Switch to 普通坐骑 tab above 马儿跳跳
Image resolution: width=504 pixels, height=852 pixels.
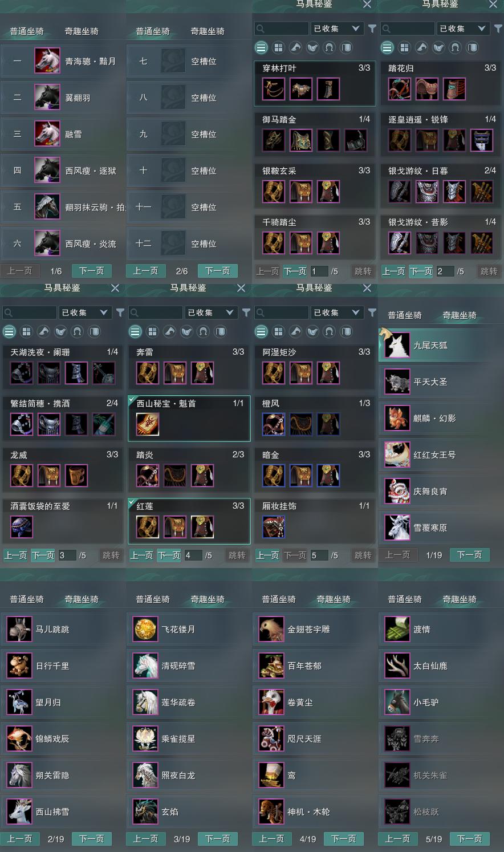(27, 599)
